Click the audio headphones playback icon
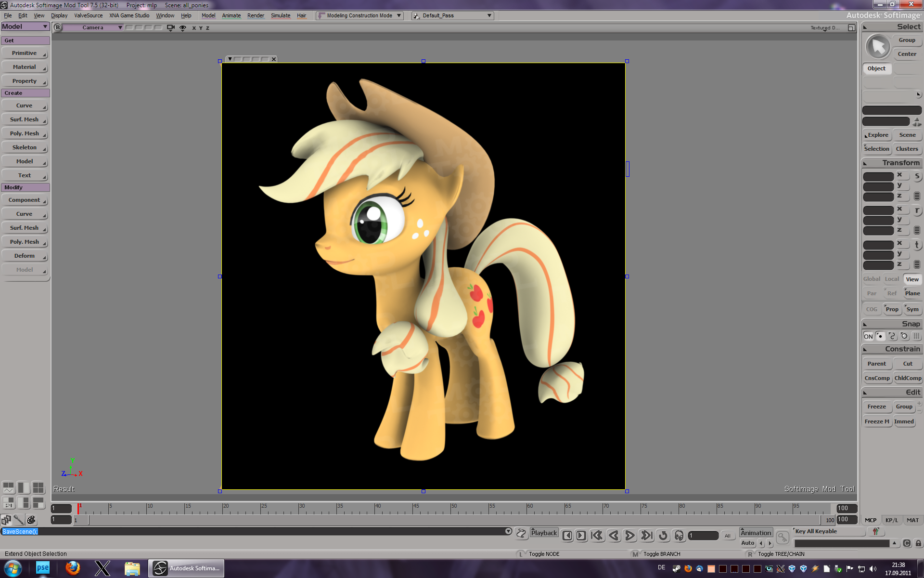 click(x=679, y=536)
